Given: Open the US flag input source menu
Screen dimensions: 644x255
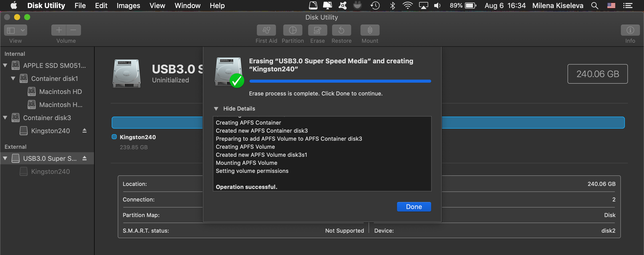Looking at the screenshot, I should pos(611,6).
